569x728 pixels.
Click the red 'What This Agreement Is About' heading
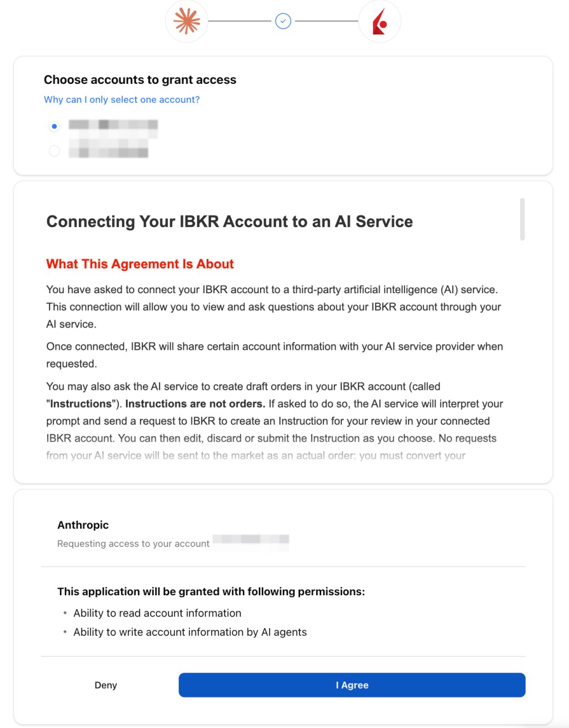[140, 264]
